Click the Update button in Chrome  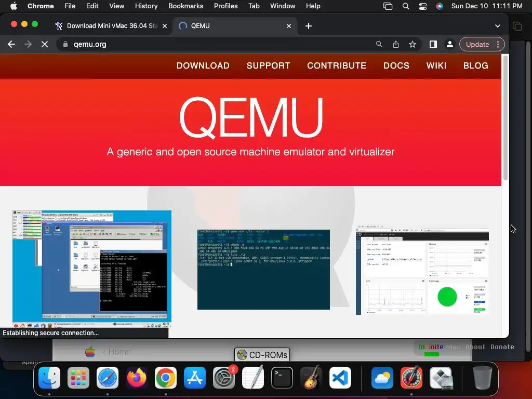[477, 45]
